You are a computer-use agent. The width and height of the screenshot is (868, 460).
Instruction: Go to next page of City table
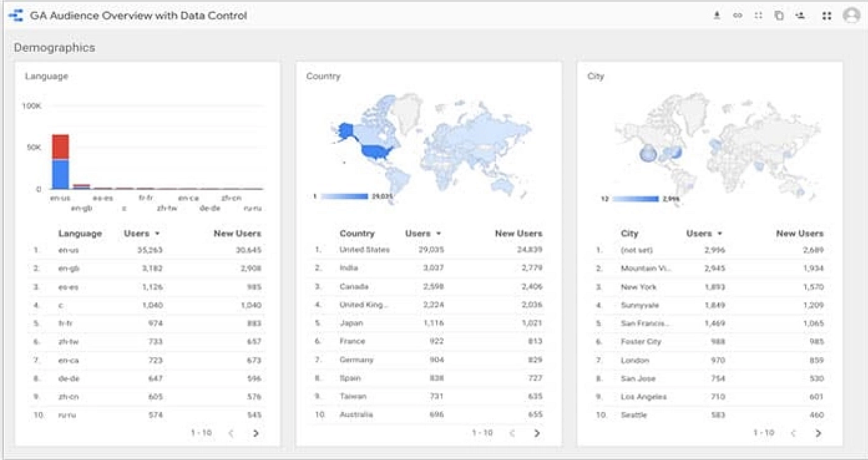click(x=818, y=433)
